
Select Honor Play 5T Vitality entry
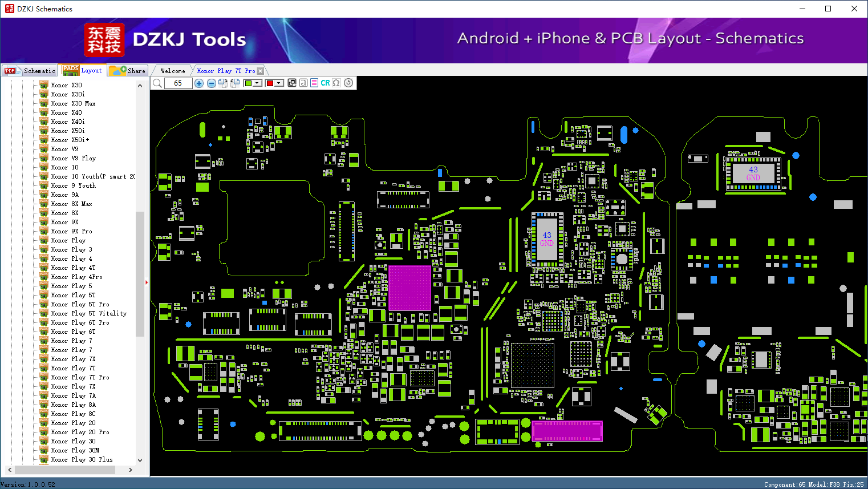pyautogui.click(x=88, y=313)
